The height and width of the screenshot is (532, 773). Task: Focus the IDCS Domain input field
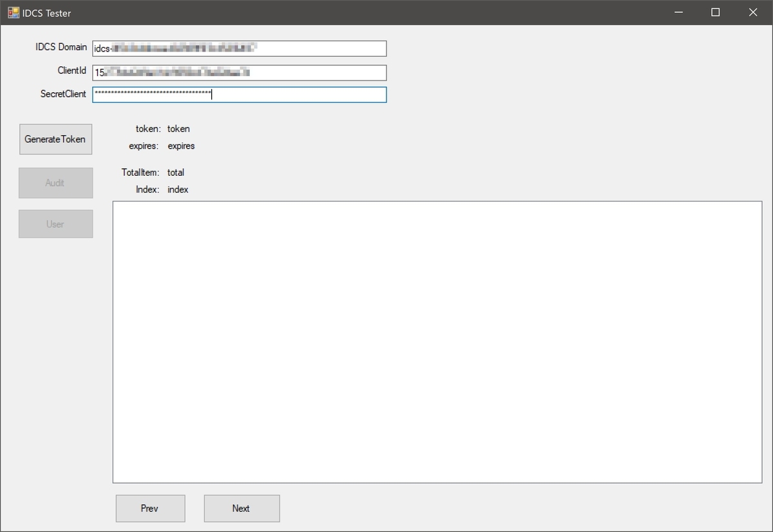click(239, 48)
